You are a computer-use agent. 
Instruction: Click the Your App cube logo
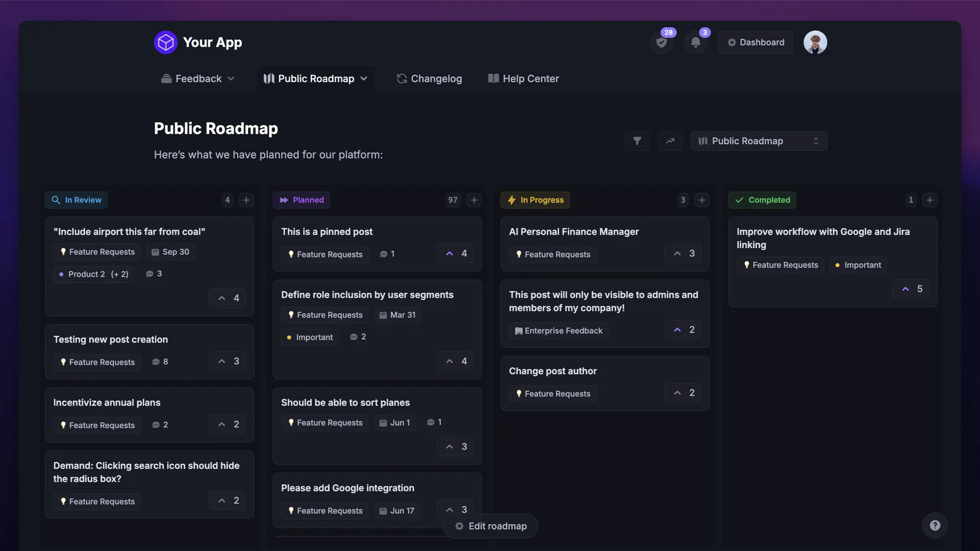click(x=166, y=43)
